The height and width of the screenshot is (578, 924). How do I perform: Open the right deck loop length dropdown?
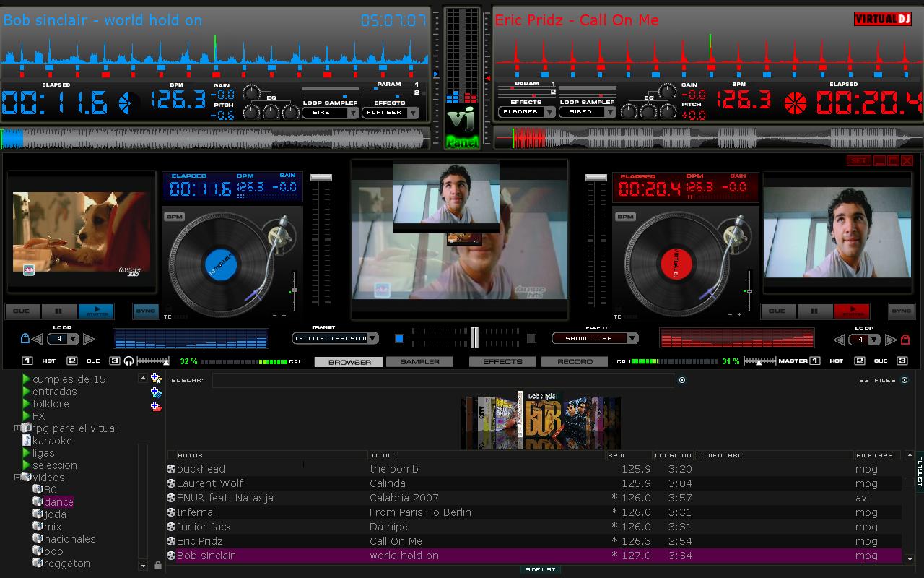tap(863, 339)
